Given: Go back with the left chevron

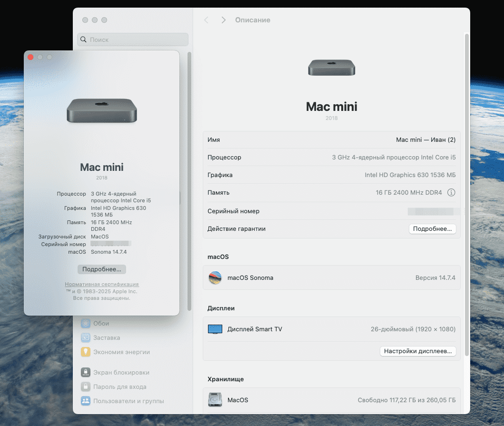Looking at the screenshot, I should click(x=206, y=20).
